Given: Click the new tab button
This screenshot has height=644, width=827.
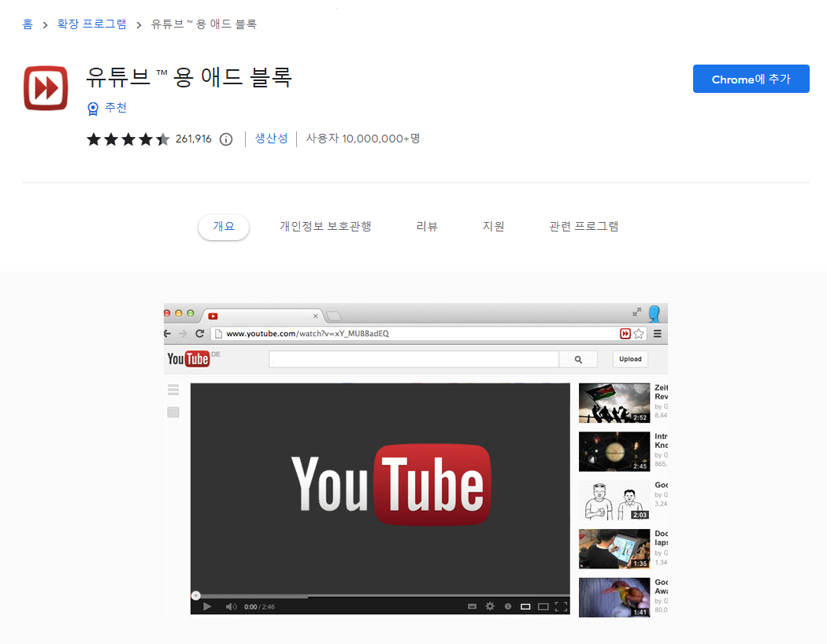Looking at the screenshot, I should 334,316.
